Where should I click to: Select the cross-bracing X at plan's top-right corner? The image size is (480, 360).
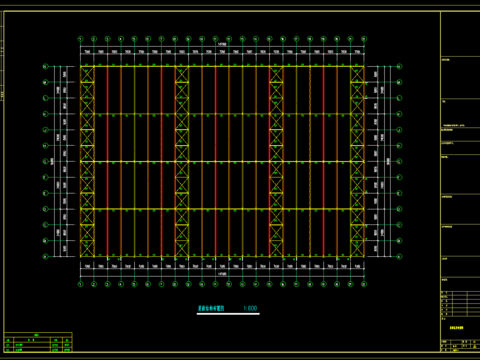(x=357, y=74)
